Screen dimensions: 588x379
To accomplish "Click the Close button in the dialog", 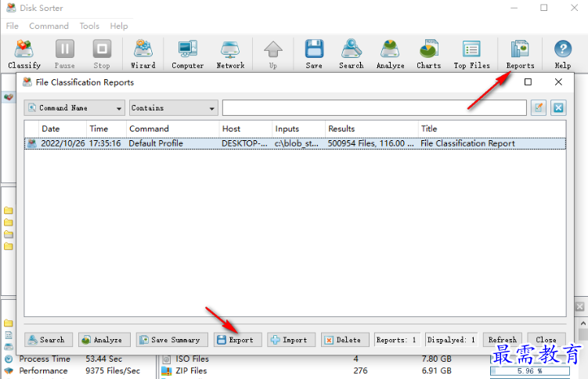I will pos(546,340).
